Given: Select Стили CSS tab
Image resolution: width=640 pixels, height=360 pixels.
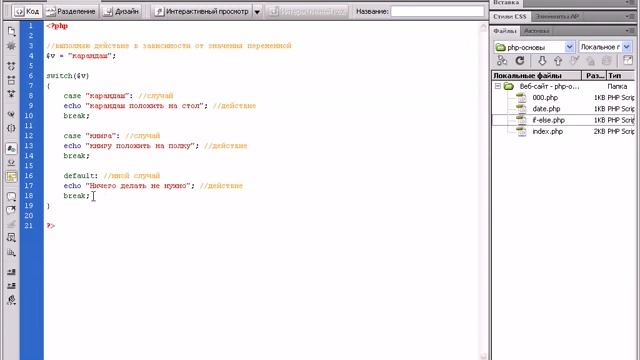Looking at the screenshot, I should click(509, 16).
